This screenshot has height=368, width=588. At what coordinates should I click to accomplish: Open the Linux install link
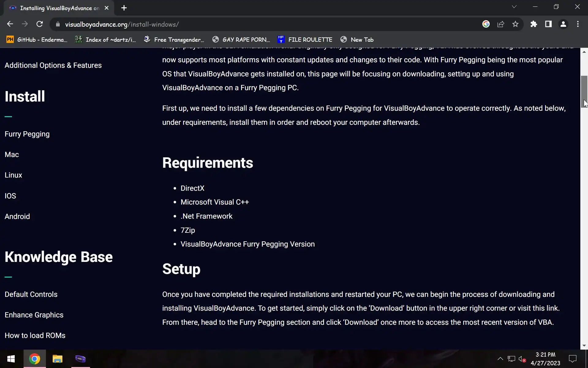[13, 175]
